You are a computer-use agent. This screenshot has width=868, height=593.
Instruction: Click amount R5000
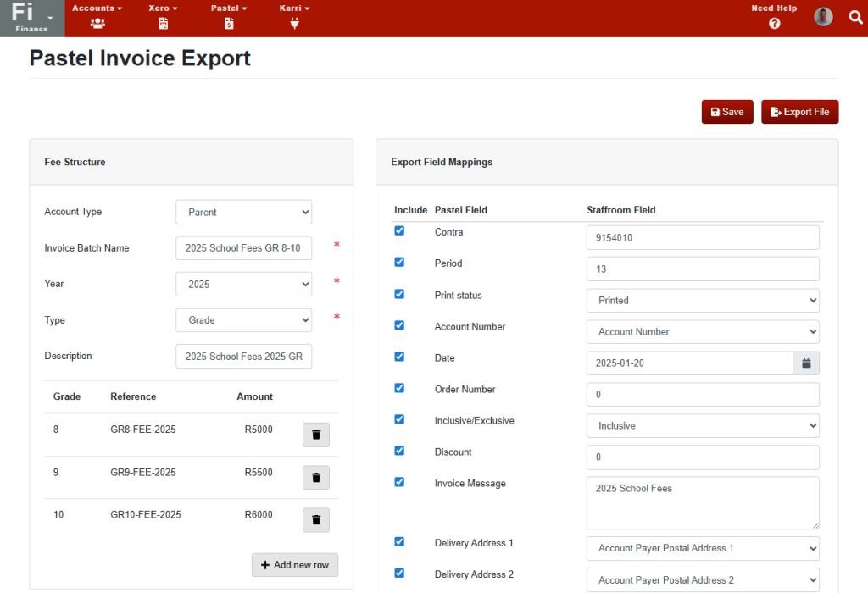click(259, 430)
